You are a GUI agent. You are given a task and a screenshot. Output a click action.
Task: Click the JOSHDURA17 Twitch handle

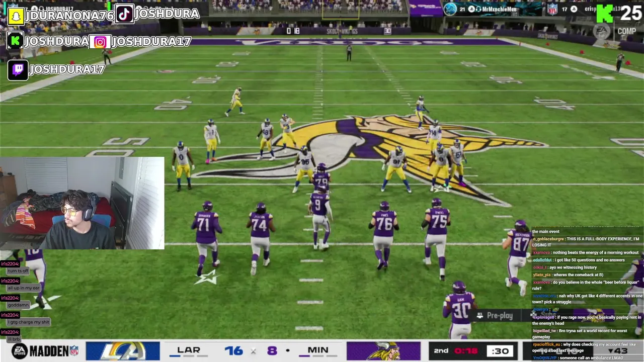pos(66,69)
